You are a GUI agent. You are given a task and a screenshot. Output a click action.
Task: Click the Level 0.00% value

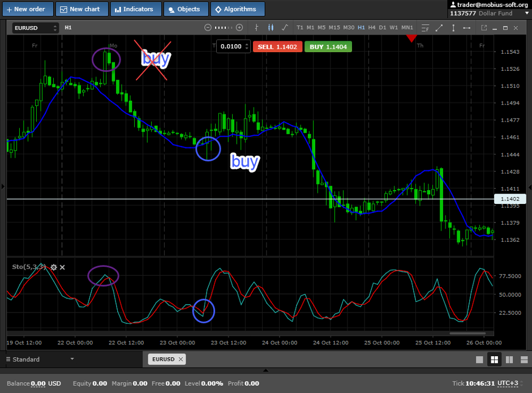tap(212, 383)
